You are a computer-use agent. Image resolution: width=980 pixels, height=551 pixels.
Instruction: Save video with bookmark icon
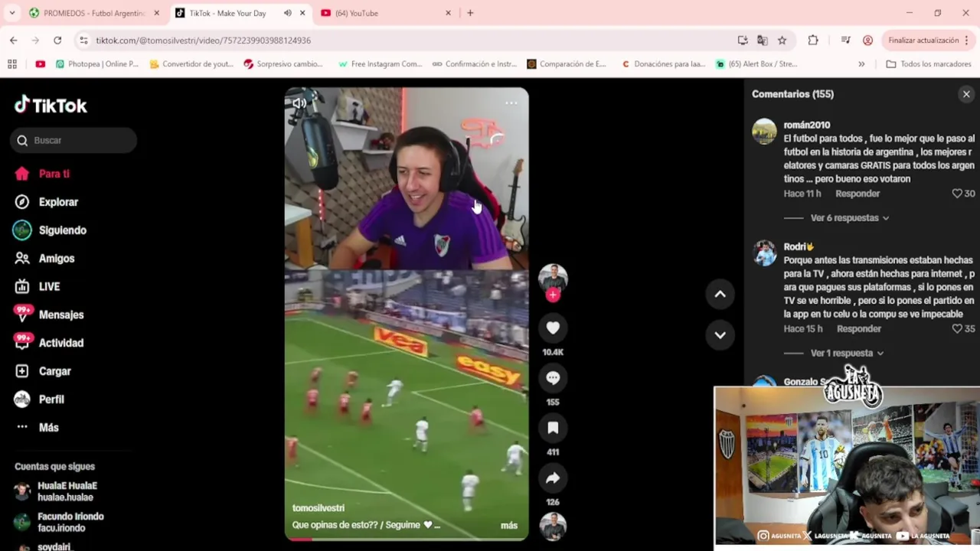click(x=553, y=428)
